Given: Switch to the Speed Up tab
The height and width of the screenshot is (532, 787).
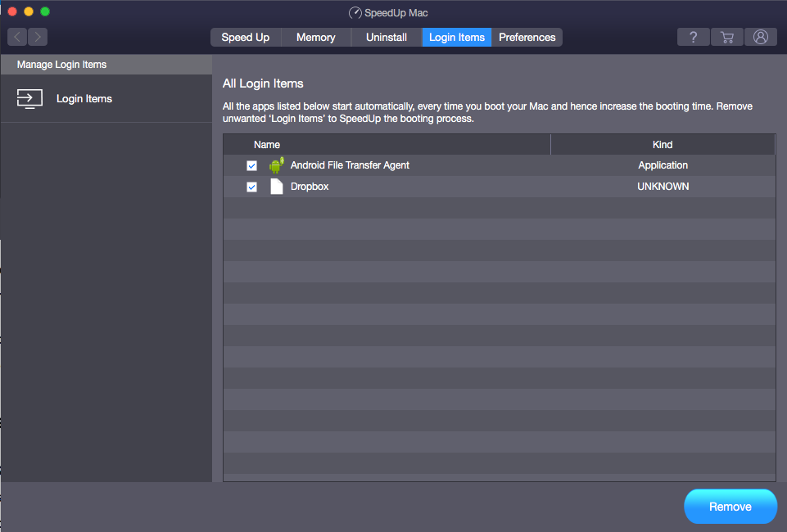Looking at the screenshot, I should pos(245,37).
